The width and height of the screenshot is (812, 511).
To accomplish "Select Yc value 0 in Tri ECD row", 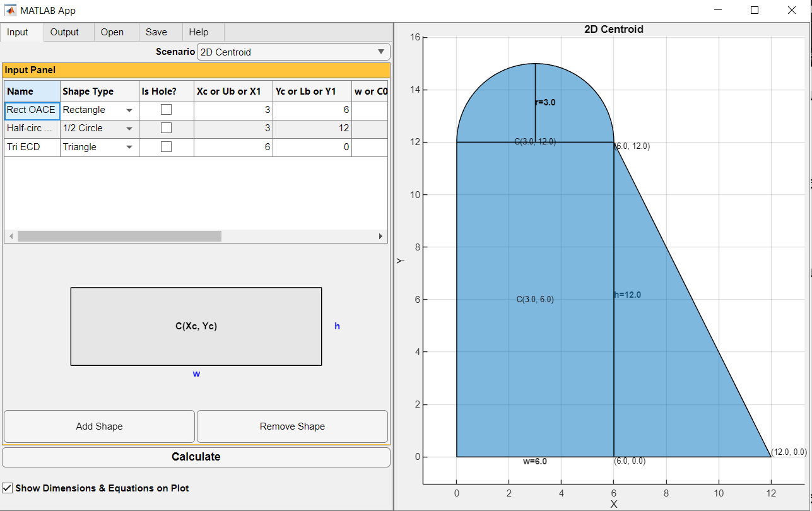I will pyautogui.click(x=312, y=148).
